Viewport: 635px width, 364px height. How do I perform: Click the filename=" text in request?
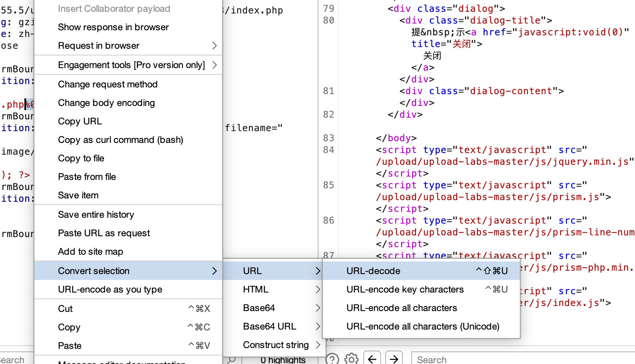254,128
